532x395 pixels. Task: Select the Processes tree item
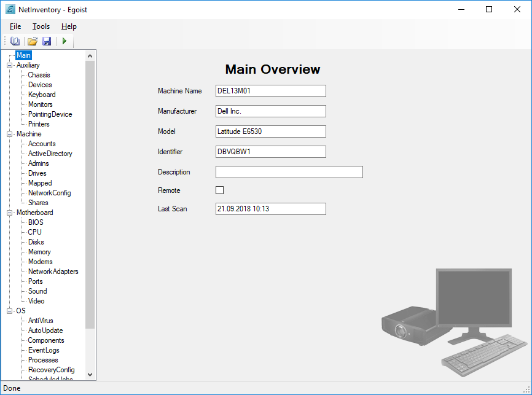[43, 361]
